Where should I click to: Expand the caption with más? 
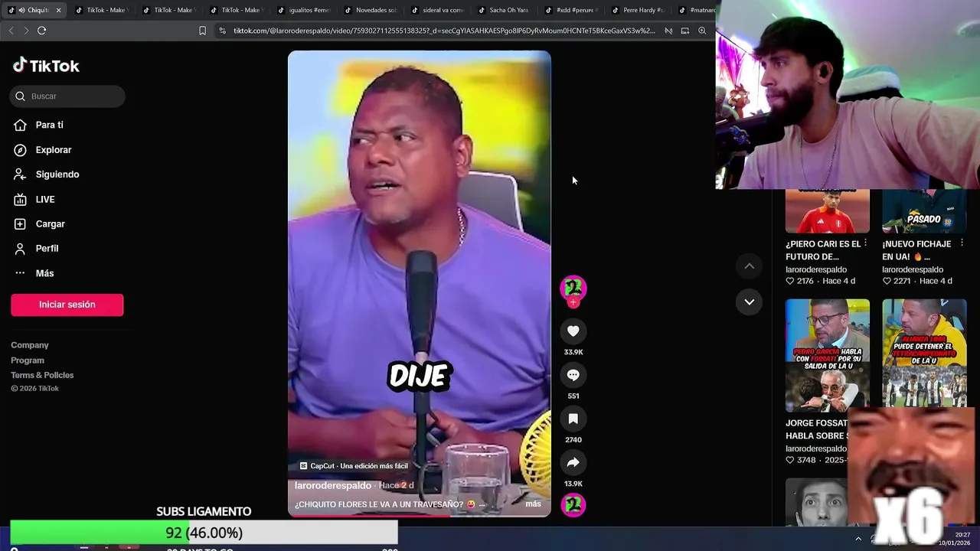pyautogui.click(x=533, y=504)
